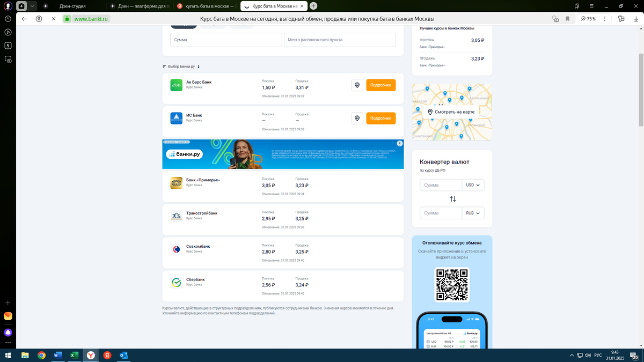This screenshot has height=362, width=644.
Task: Open the video play icon in sidebar
Action: pos(8,32)
